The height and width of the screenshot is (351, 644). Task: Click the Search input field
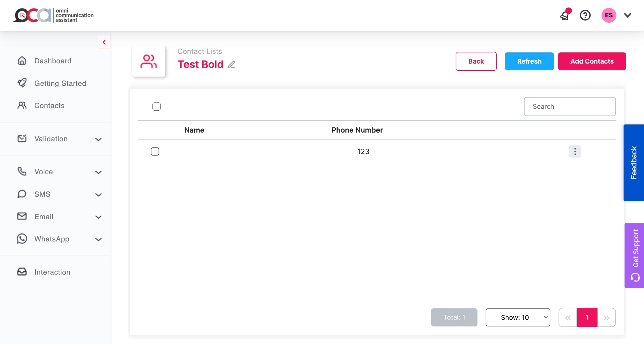(x=570, y=106)
